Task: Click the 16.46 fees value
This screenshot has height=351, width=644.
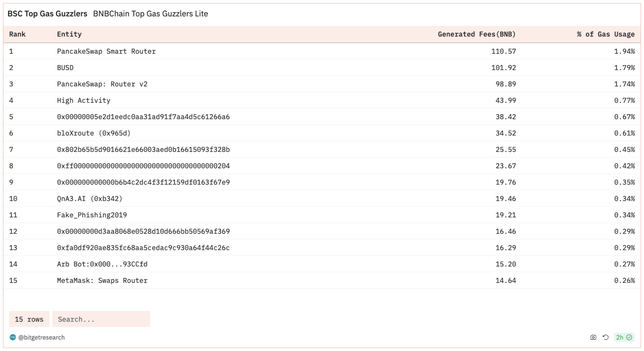Action: [x=506, y=231]
